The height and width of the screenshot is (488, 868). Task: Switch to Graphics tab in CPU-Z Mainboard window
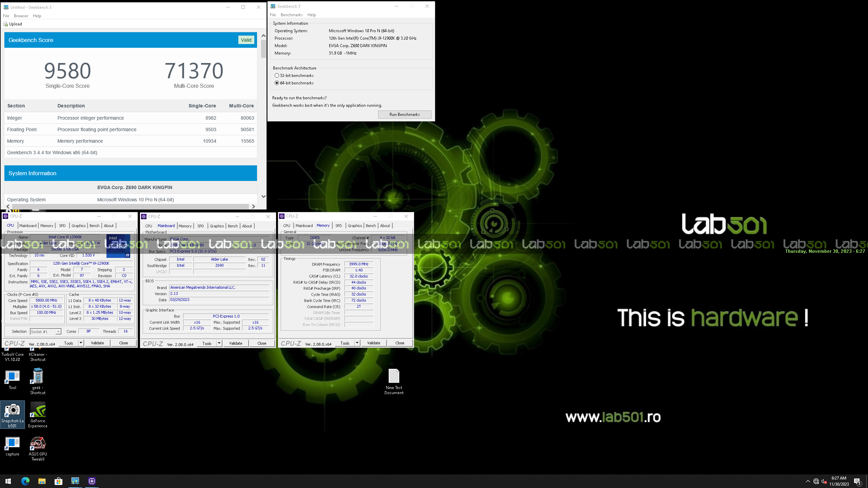tap(217, 226)
